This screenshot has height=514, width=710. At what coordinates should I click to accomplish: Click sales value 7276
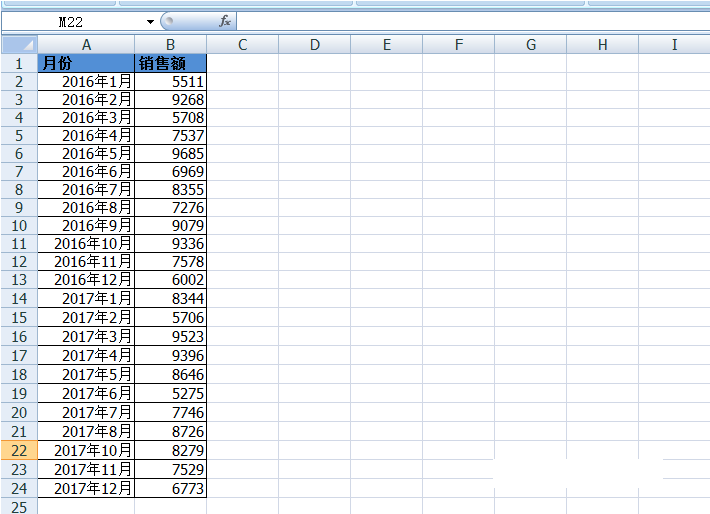click(x=170, y=207)
